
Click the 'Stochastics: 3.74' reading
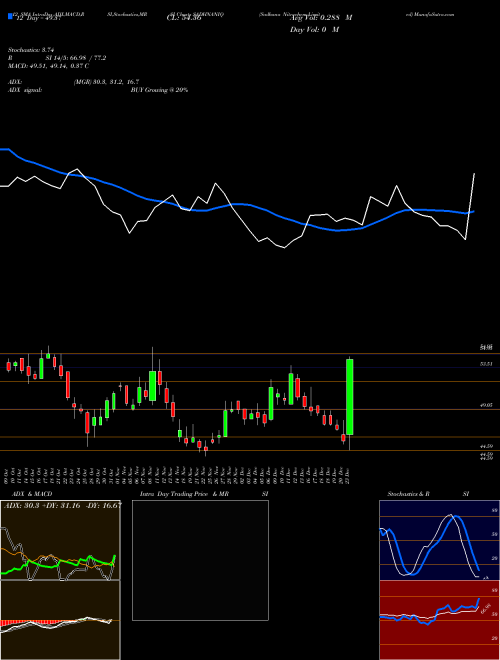pos(31,50)
